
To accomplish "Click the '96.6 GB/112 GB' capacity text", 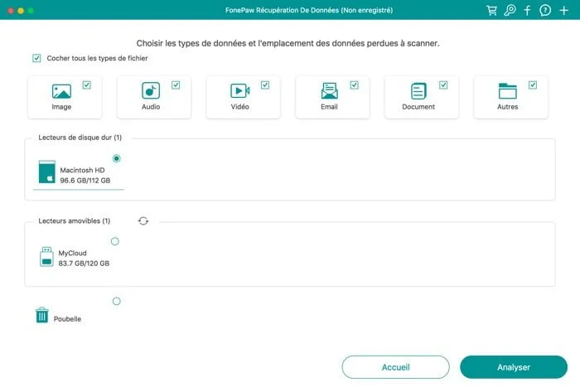I will click(85, 181).
